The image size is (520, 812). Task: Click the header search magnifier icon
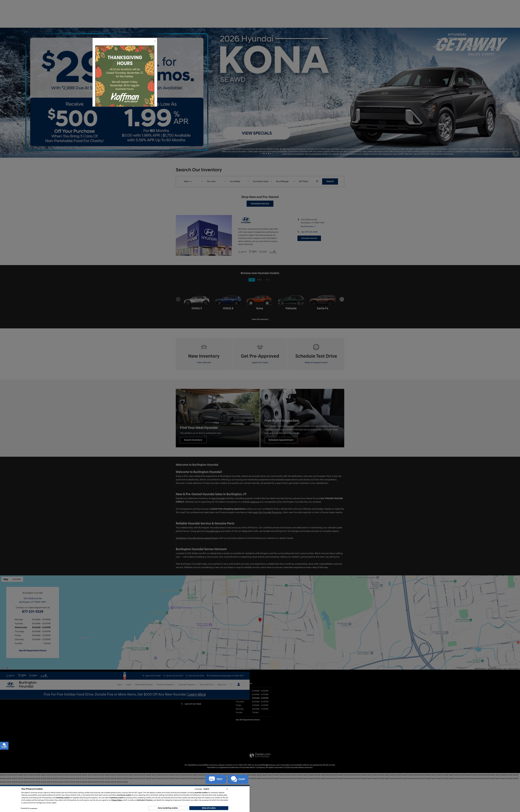[231, 685]
